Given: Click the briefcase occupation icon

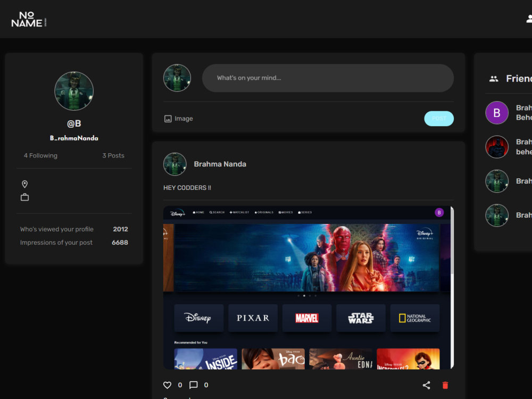Looking at the screenshot, I should click(25, 197).
